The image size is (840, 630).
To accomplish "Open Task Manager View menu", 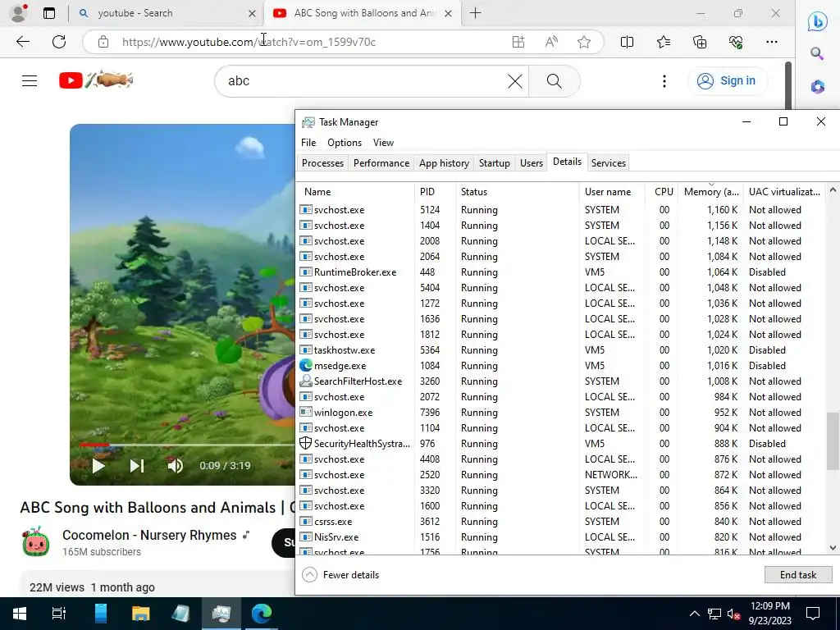I will point(383,143).
